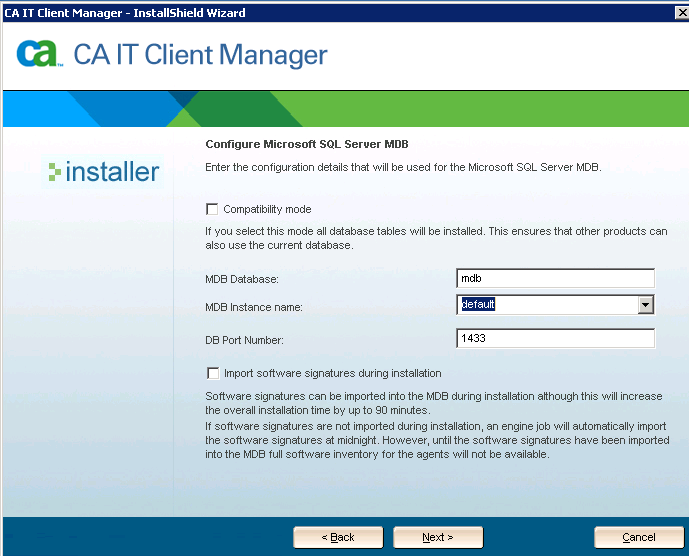Proceed with the Next button
This screenshot has width=689, height=556.
pyautogui.click(x=438, y=537)
